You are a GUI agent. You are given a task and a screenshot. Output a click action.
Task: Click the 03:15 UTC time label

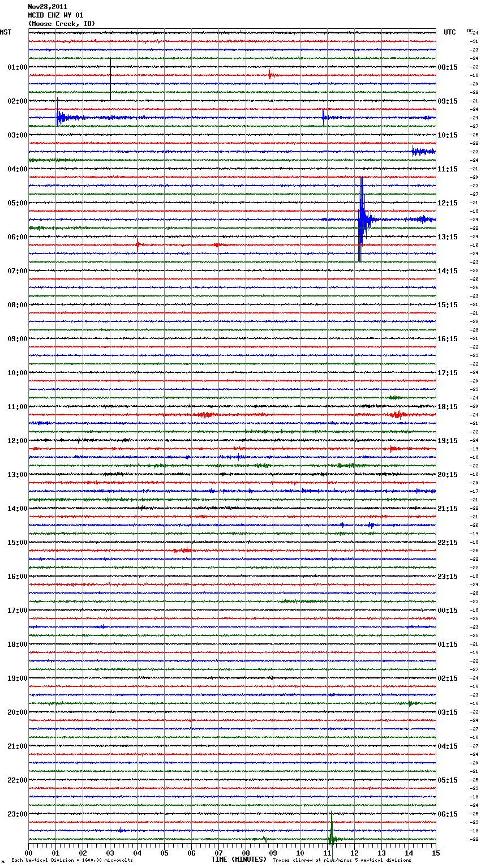tap(448, 712)
